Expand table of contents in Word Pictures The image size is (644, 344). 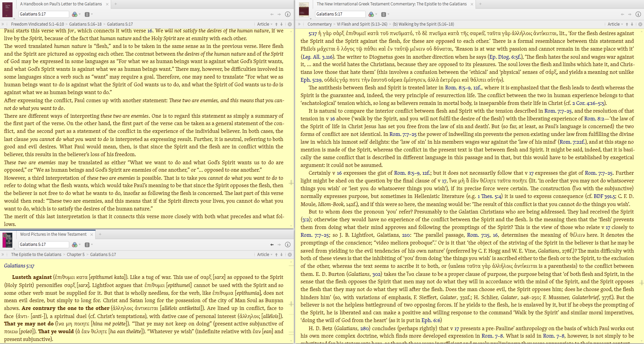click(3, 255)
